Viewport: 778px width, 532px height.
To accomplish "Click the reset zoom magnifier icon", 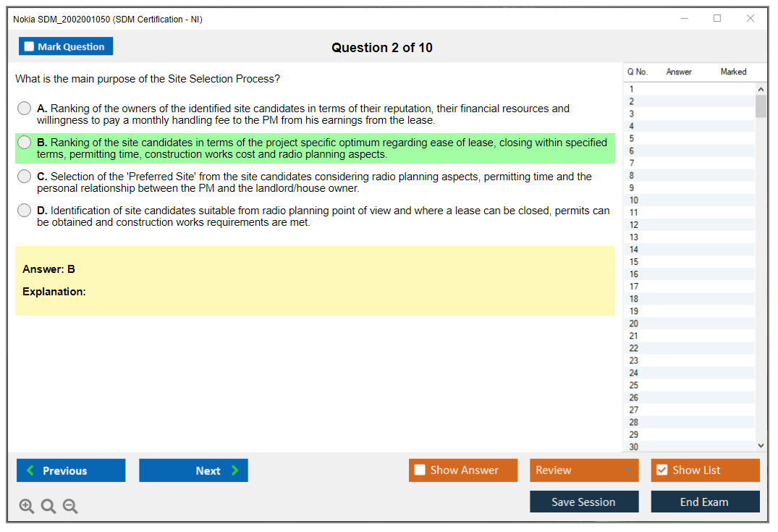I will (x=48, y=507).
